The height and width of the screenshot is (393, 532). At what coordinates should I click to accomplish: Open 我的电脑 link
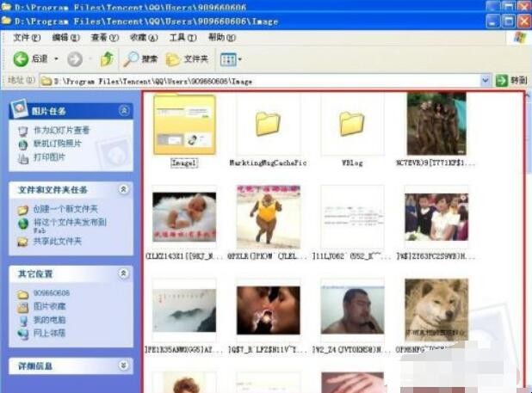coord(50,320)
